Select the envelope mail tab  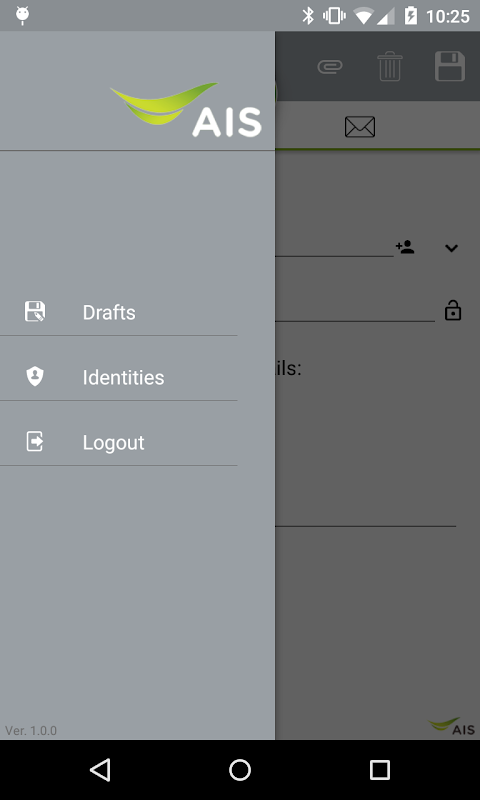coord(360,127)
